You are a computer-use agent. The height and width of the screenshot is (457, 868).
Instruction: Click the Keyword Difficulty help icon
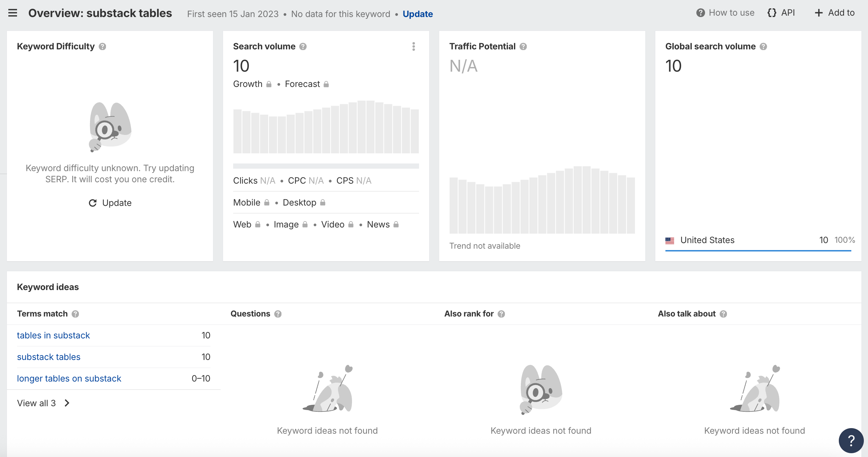tap(102, 47)
